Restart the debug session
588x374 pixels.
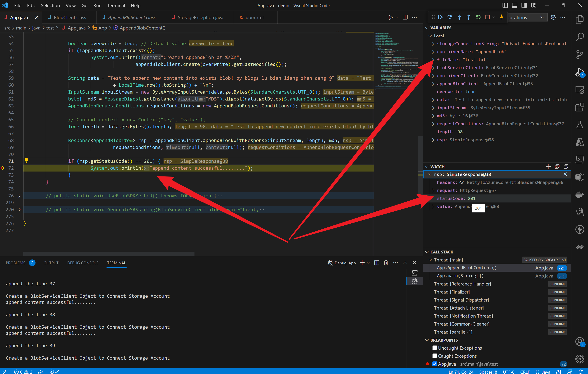point(478,17)
